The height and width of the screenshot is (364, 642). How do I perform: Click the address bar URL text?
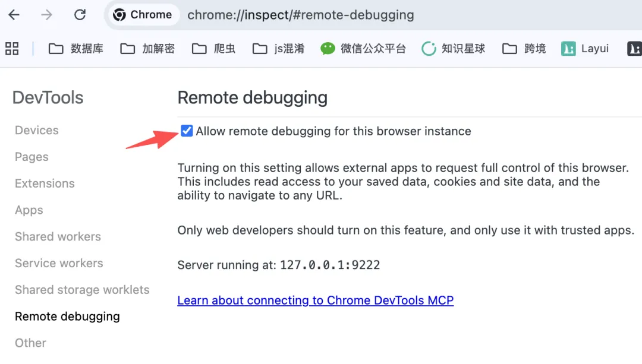(x=301, y=15)
